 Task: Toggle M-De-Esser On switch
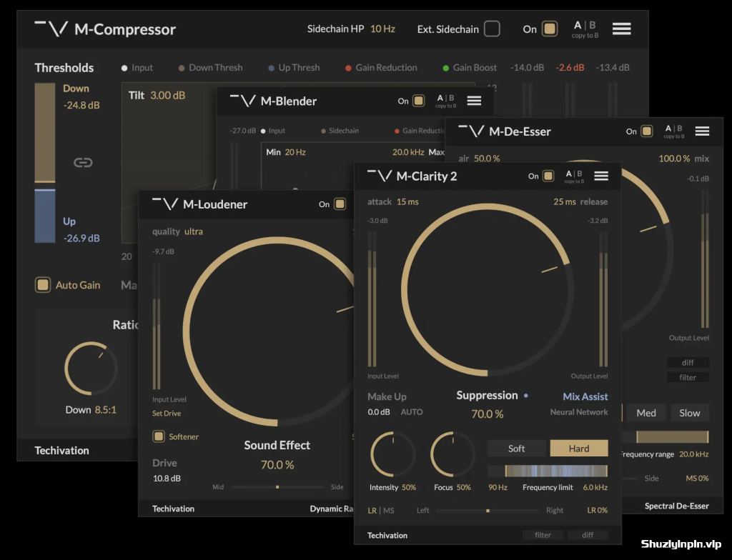646,131
